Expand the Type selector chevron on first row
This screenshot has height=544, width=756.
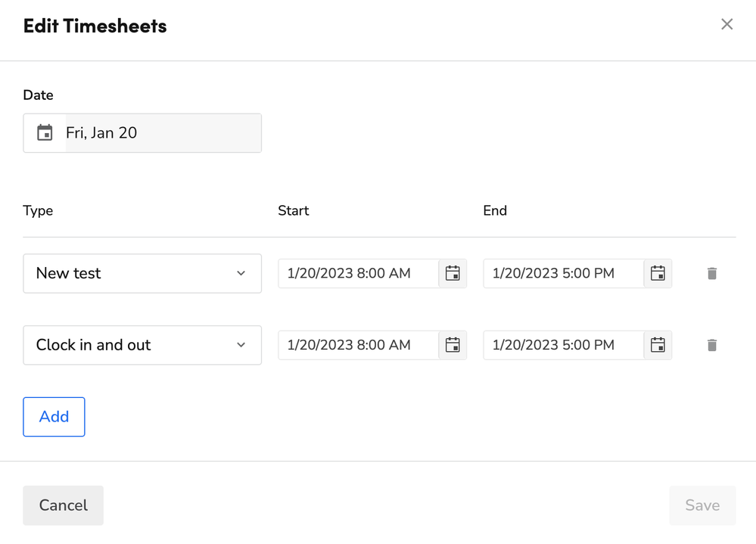coord(242,273)
